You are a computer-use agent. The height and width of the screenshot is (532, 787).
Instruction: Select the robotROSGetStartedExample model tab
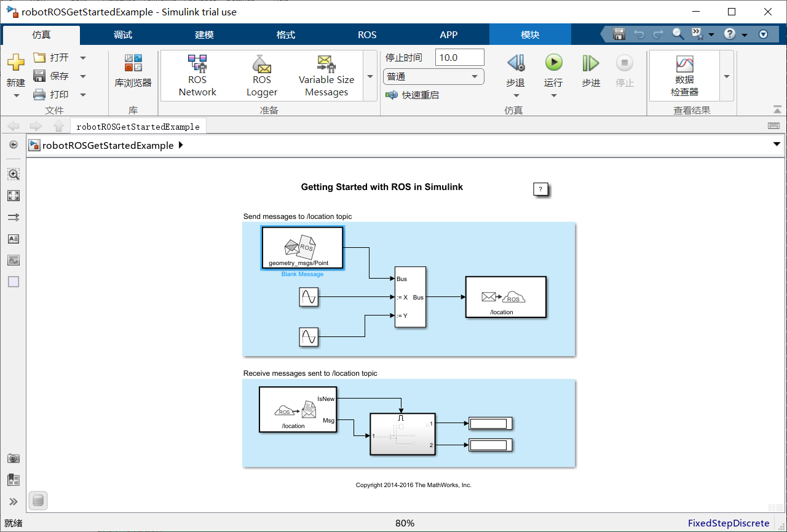point(138,126)
